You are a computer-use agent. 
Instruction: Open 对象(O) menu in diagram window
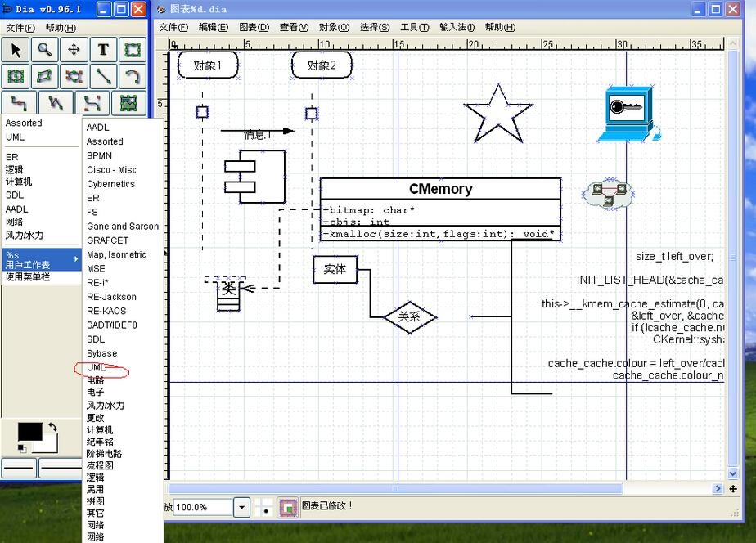[x=334, y=28]
